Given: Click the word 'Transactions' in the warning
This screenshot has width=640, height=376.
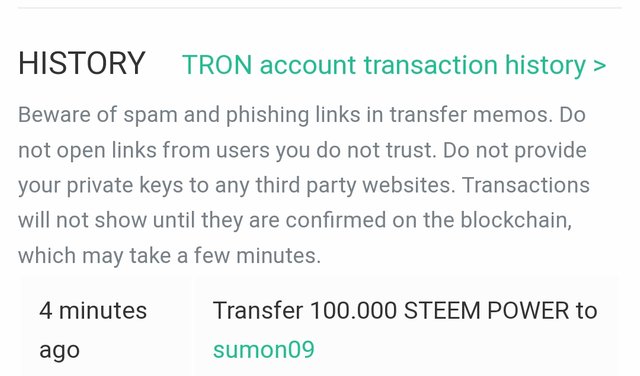Looking at the screenshot, I should [526, 185].
